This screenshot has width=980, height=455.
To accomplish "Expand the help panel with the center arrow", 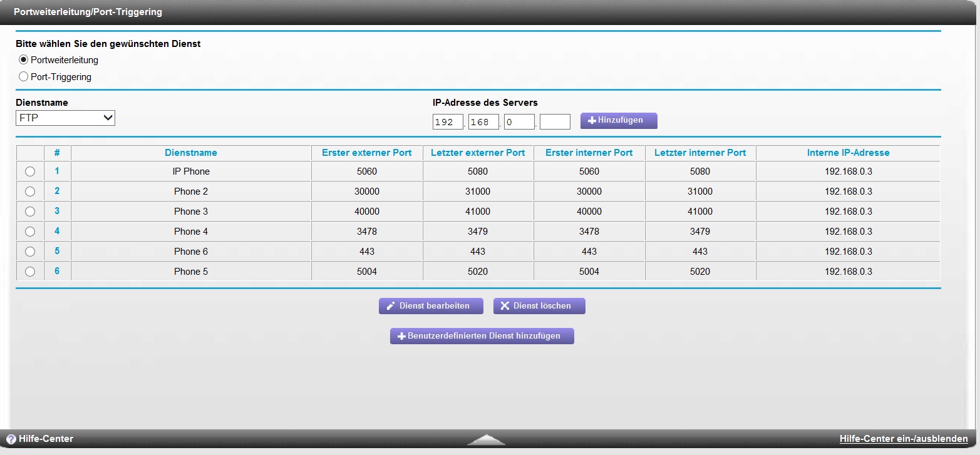I will 486,440.
